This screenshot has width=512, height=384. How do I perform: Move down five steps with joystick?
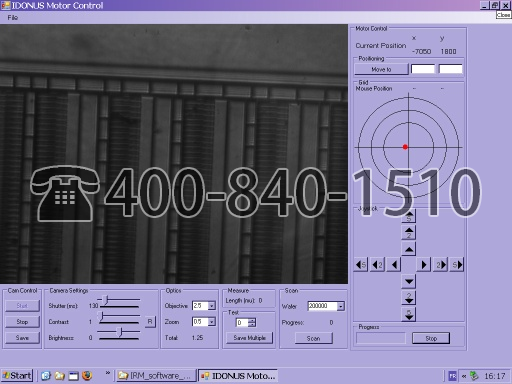coord(409,314)
